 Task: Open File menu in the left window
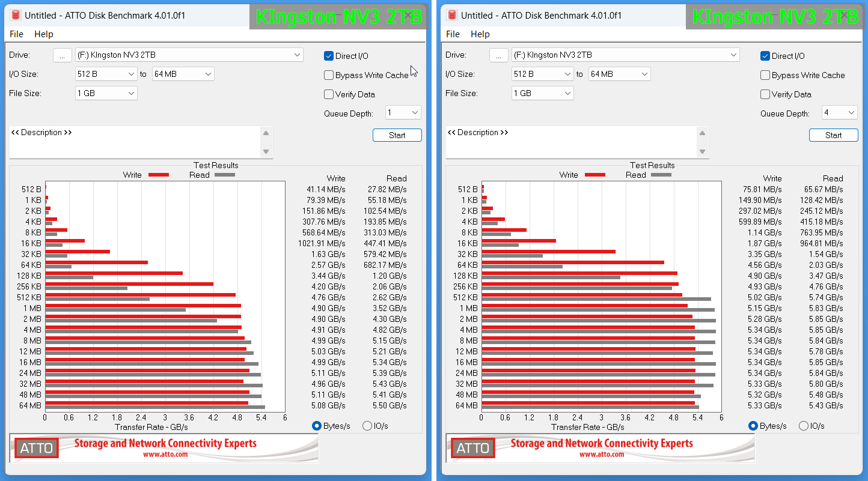(x=16, y=34)
